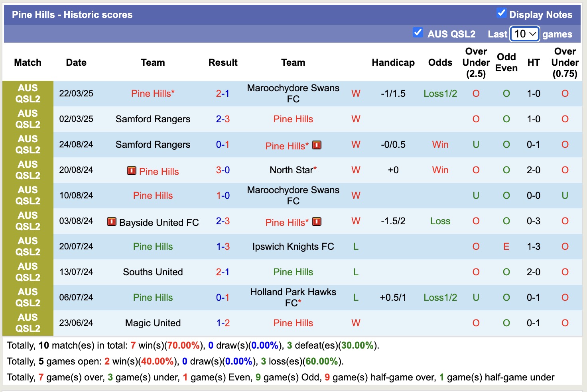Screen dimensions: 587x392
Task: Open Maroochydore Swans FC team page
Action: coord(293,94)
